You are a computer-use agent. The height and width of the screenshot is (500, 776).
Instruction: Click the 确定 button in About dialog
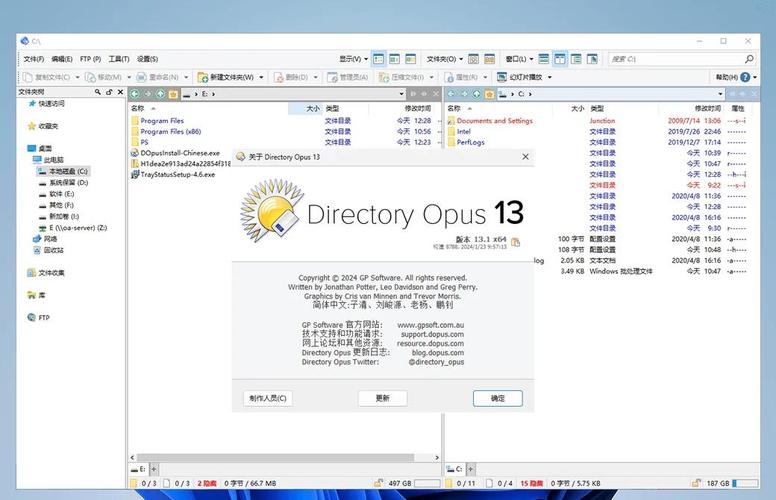point(497,398)
